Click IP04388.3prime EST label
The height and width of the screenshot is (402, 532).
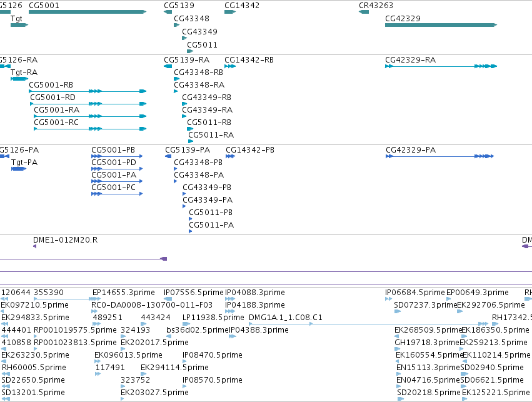(259, 330)
